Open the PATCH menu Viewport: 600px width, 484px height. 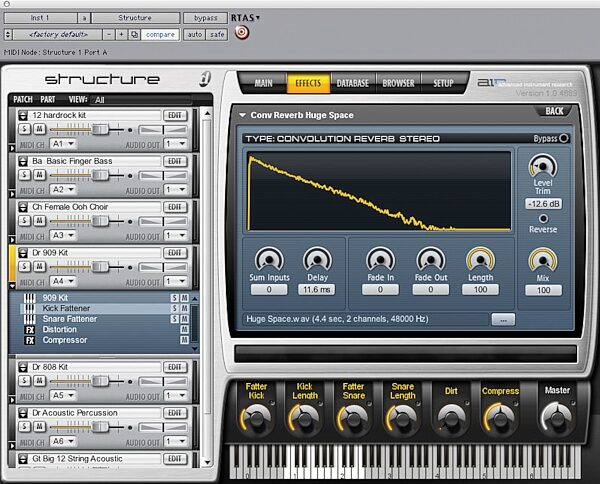coord(23,100)
